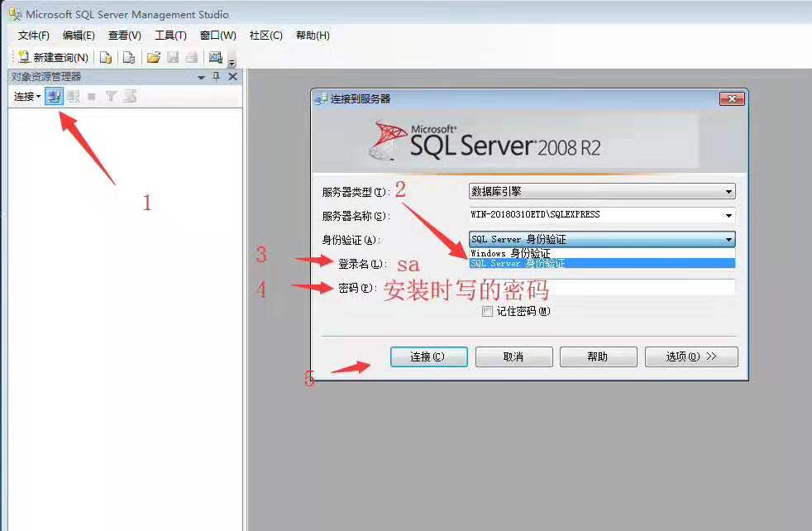Open the 连接 dropdown in Object Explorer

point(27,97)
